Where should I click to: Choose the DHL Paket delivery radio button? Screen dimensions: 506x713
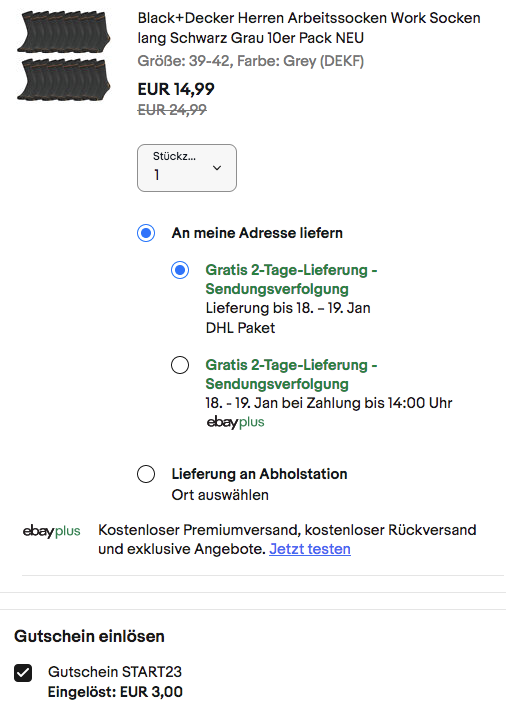(x=180, y=270)
